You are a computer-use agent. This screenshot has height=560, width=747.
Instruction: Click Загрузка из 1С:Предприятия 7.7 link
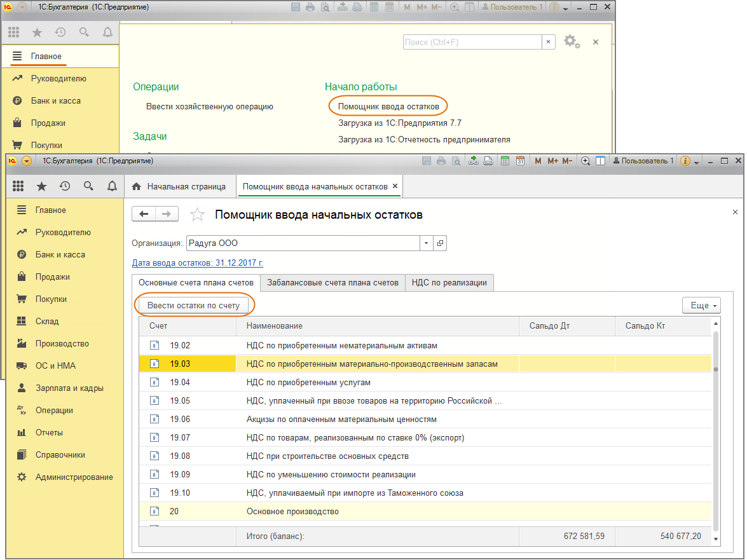click(x=400, y=123)
